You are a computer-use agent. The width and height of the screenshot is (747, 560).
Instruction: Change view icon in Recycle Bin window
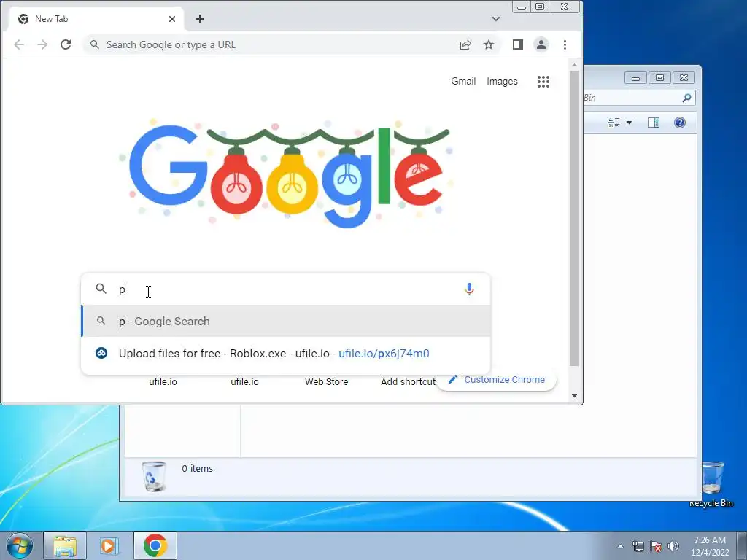(614, 122)
